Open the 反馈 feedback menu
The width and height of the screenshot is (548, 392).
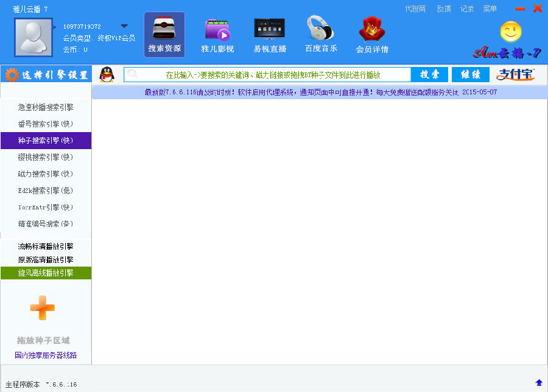[444, 9]
